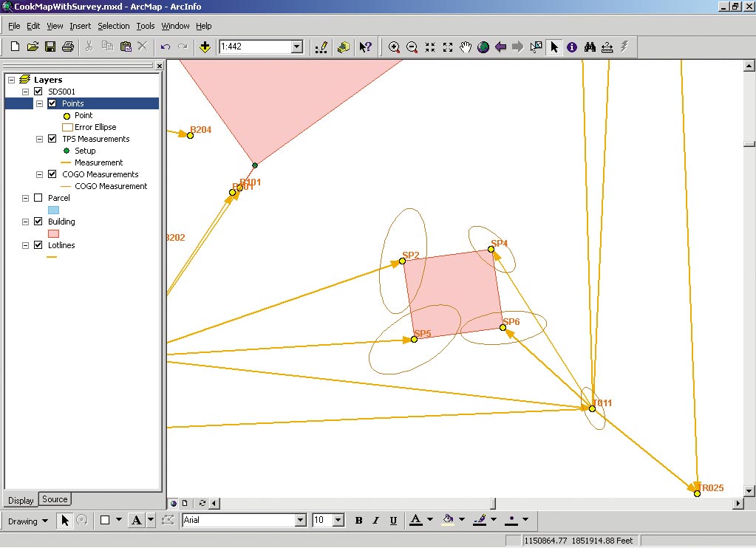
Task: Open the Insert menu
Action: [80, 26]
